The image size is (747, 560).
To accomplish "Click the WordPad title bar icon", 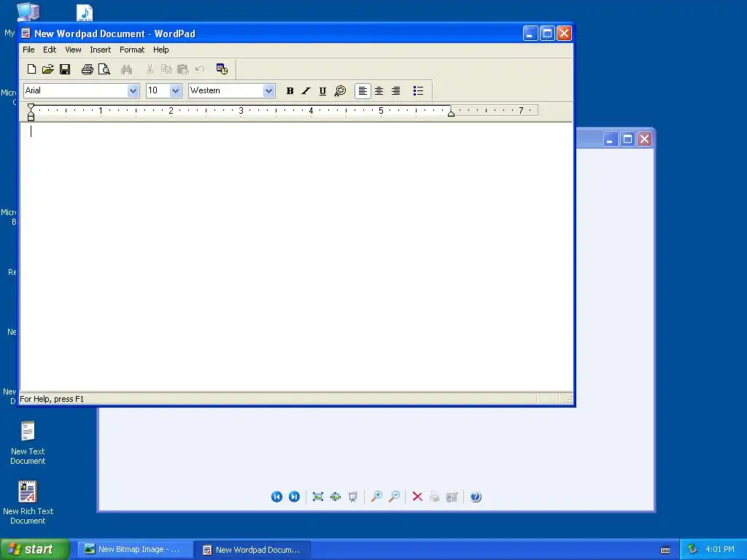I will click(26, 34).
